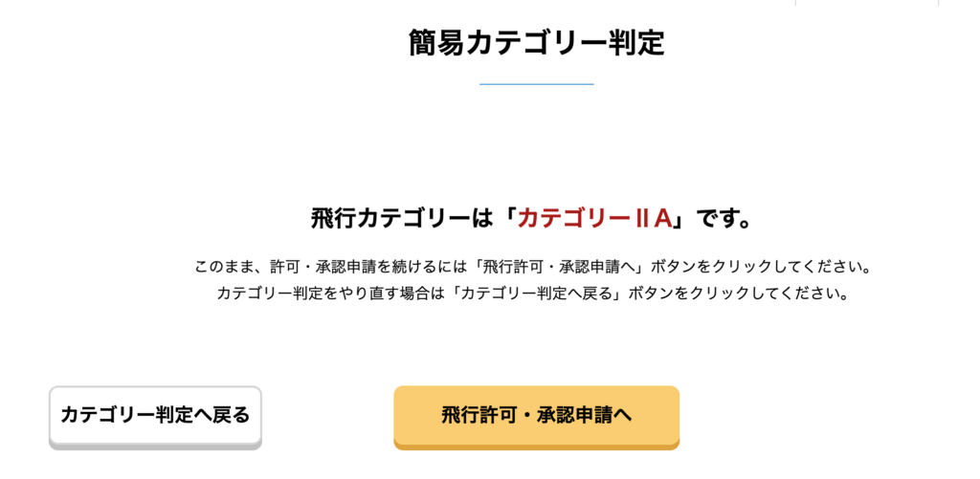Viewport: 980px width, 479px height.
Task: Click the 簡易カテゴリー判定 page heading
Action: click(536, 43)
